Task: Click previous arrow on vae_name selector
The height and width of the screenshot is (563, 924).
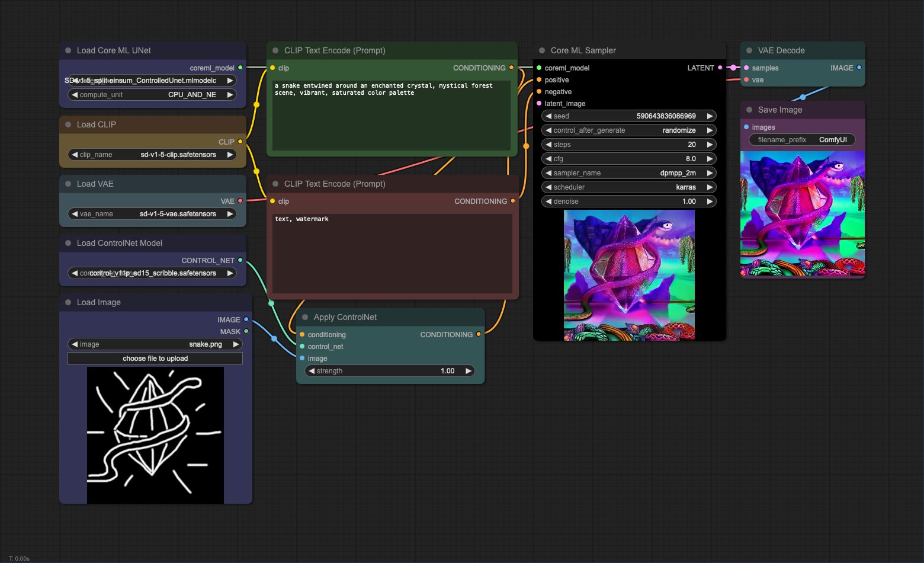Action: [x=75, y=214]
